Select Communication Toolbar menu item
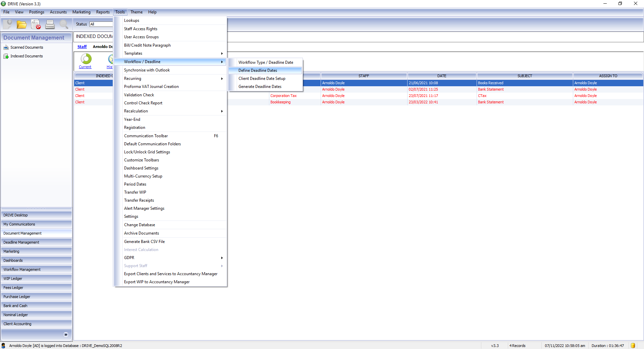 pos(170,136)
